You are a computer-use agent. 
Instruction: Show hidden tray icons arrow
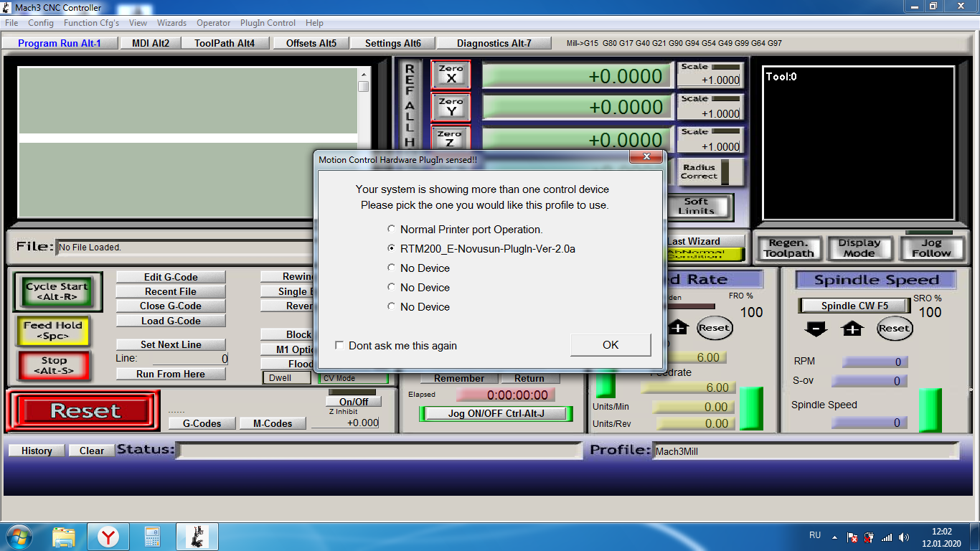coord(834,537)
